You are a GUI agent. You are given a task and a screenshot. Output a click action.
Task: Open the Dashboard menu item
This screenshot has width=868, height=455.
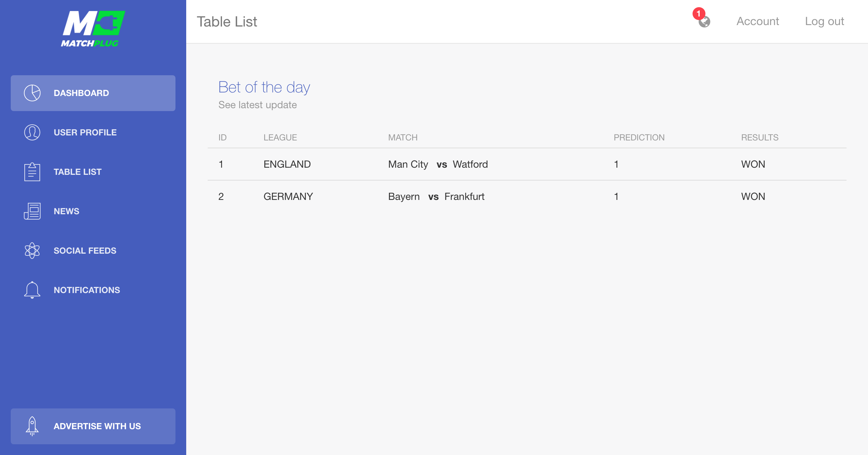click(x=81, y=93)
